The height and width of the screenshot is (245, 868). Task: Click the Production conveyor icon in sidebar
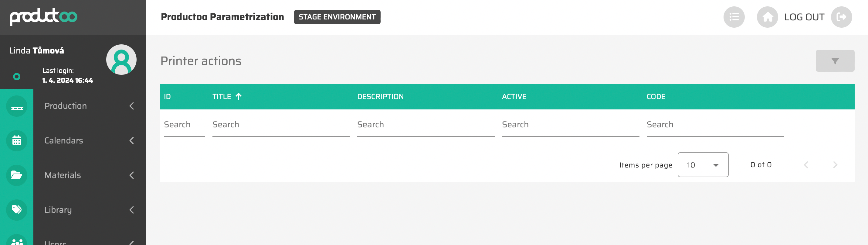point(16,107)
